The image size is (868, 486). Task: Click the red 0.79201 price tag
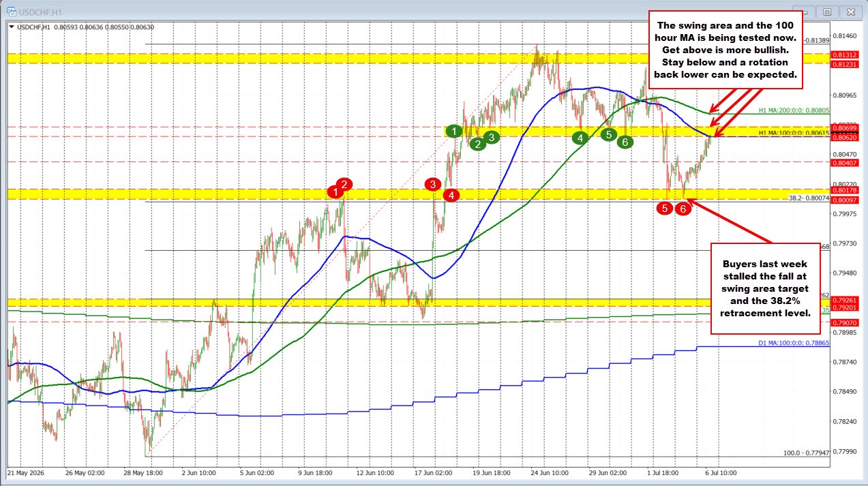coord(844,307)
